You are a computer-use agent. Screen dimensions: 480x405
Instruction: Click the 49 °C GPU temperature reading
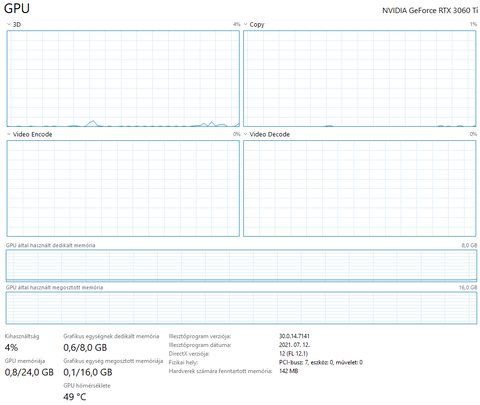75,397
